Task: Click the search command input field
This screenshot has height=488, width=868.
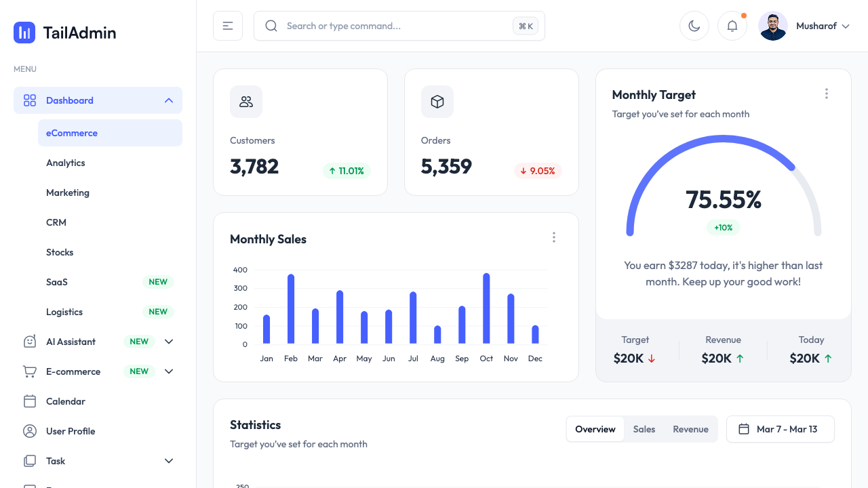Action: 399,26
